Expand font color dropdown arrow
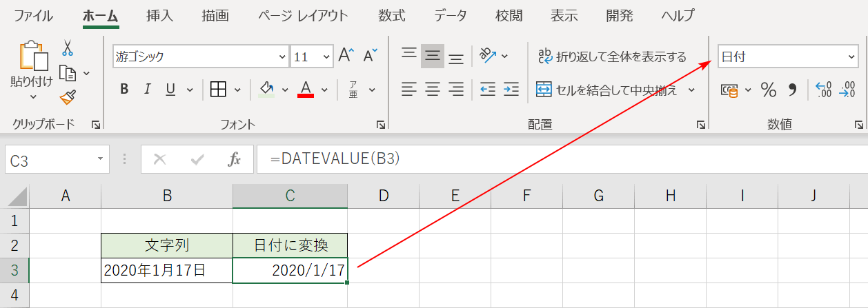868x308 pixels. point(325,90)
